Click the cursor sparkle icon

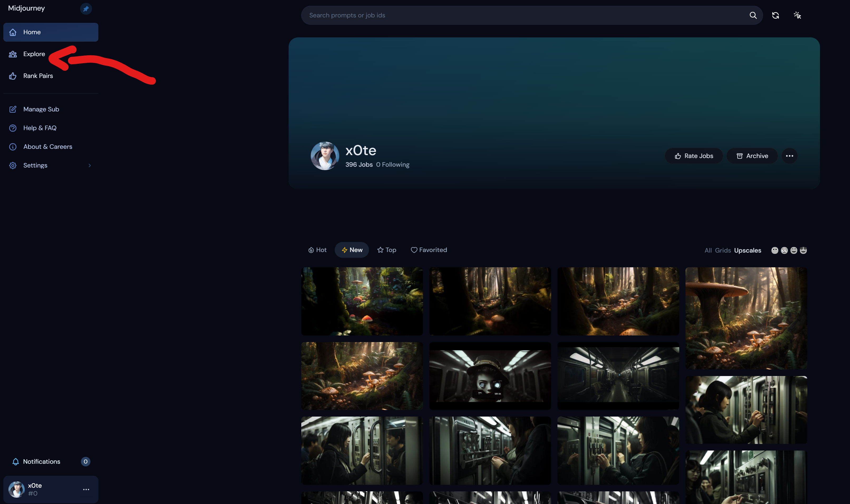[797, 15]
